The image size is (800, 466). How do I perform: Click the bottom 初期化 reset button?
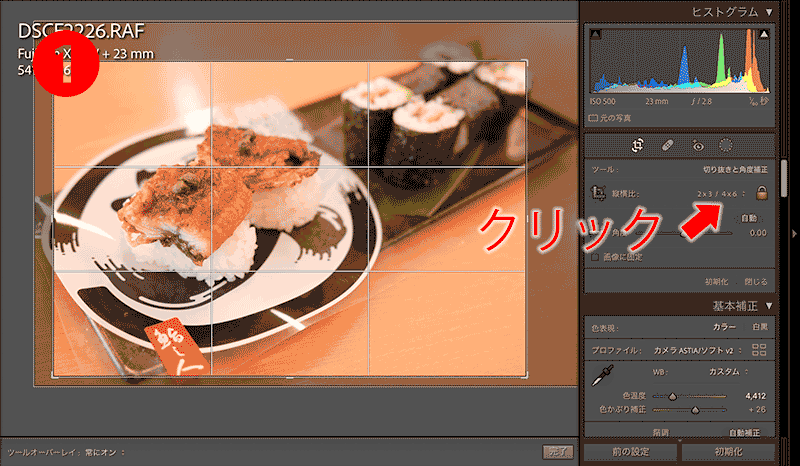728,452
